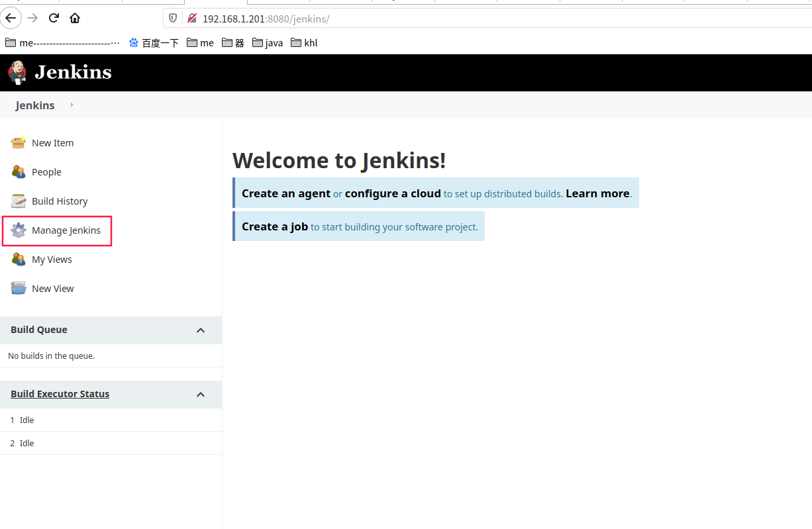Open the 器 bookmarks folder

click(232, 43)
